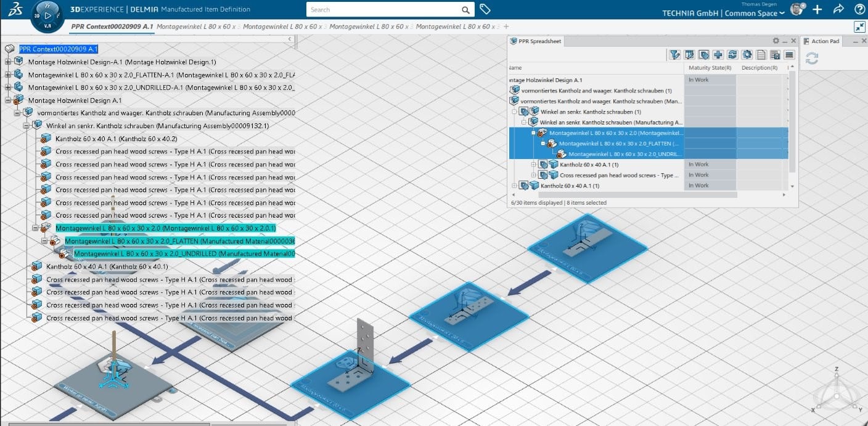
Task: Click the gear icon in PPR Spreadsheet toolbar
Action: coord(747,55)
